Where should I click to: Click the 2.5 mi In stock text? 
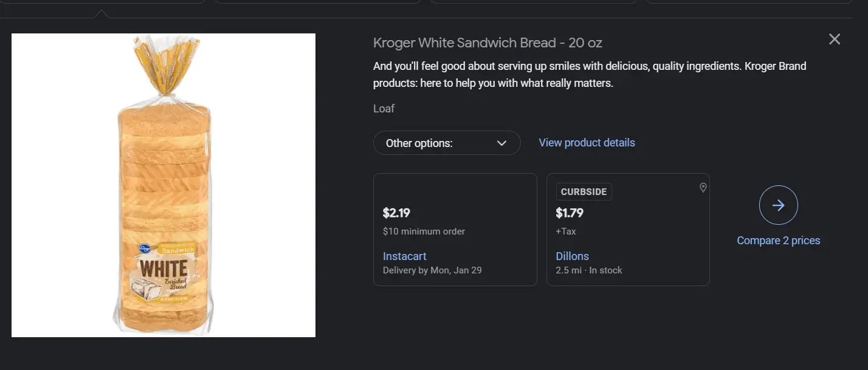588,270
